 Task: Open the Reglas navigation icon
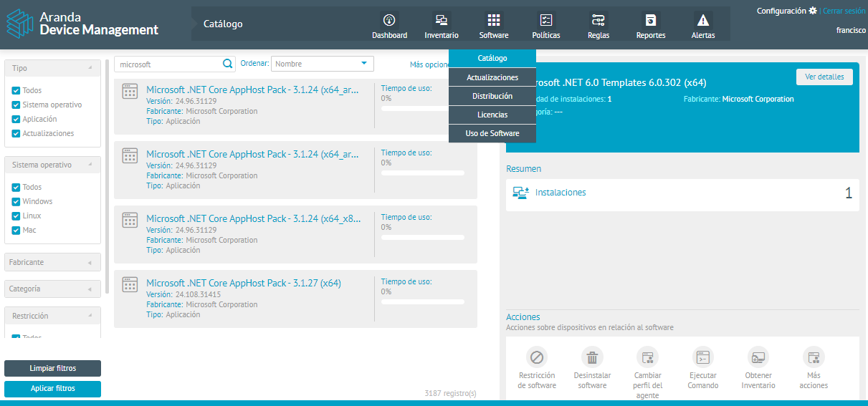[x=598, y=20]
